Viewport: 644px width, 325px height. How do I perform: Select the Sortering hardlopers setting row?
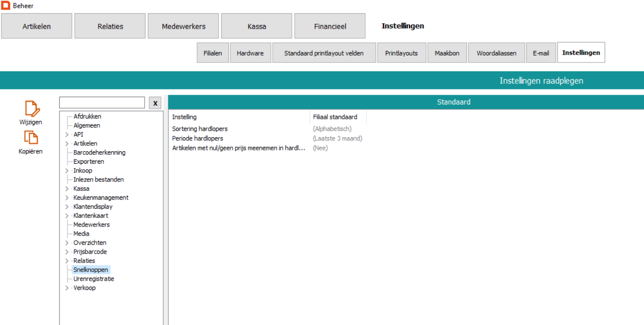200,129
